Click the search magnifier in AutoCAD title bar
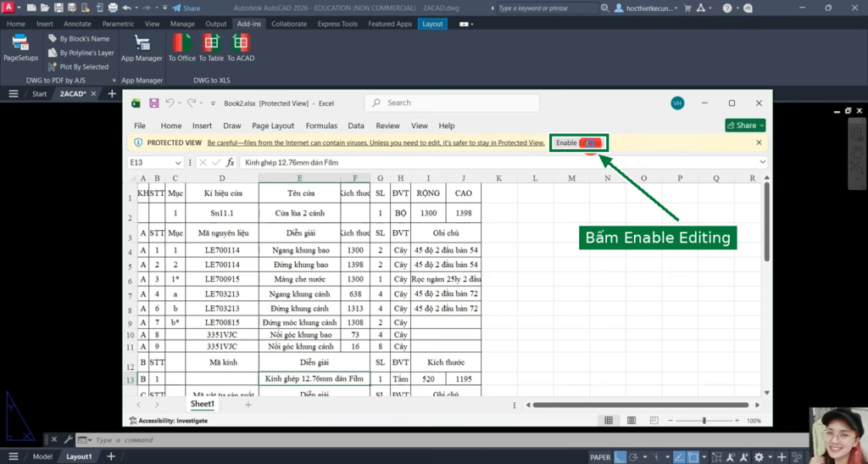 (605, 8)
